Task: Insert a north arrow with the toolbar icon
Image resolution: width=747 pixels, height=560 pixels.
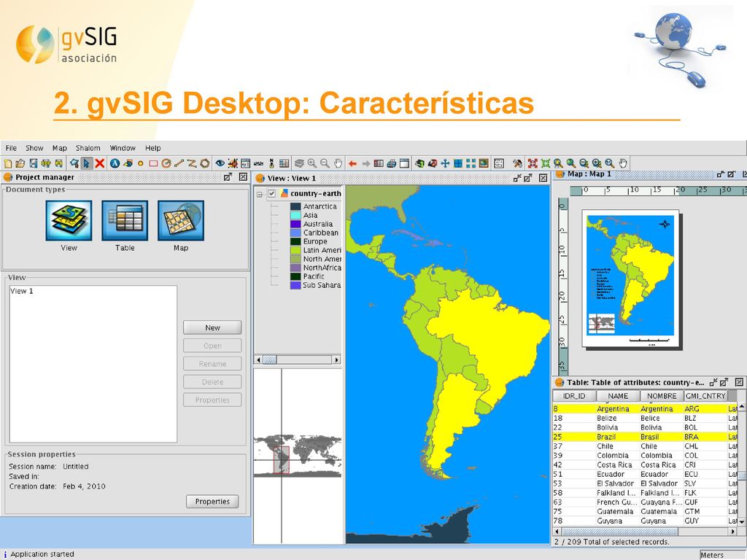Action: [271, 164]
